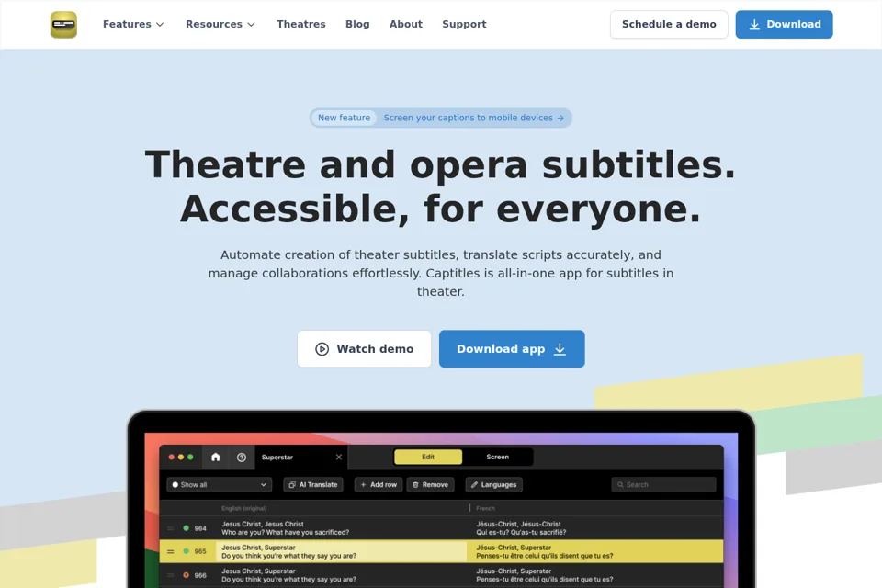Click the AI Translate button
This screenshot has height=588, width=882.
point(313,484)
